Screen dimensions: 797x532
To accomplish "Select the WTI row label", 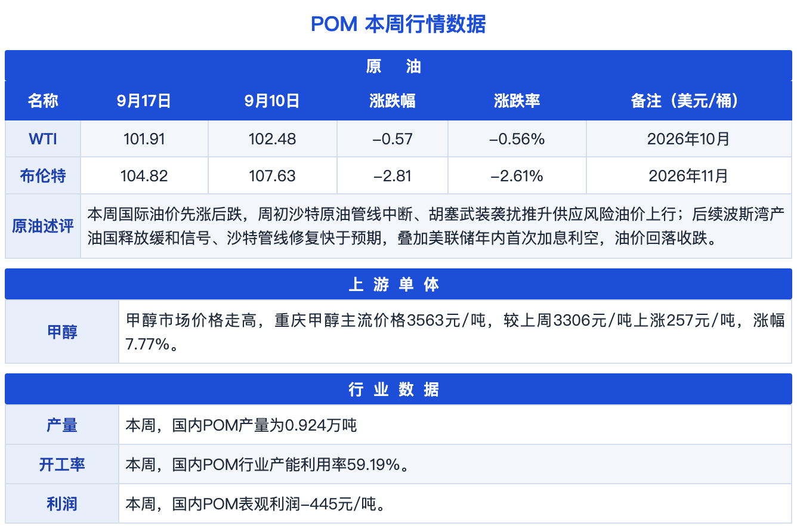I will click(x=43, y=139).
